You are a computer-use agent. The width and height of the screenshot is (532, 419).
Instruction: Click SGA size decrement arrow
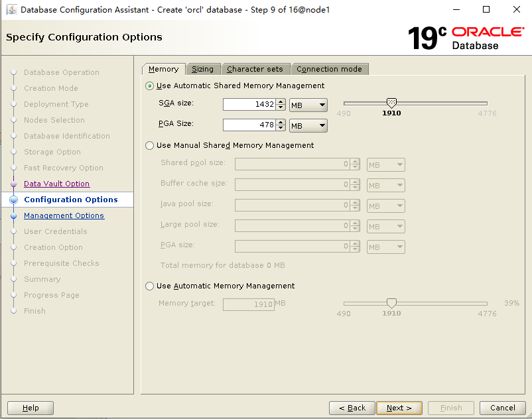coord(281,107)
